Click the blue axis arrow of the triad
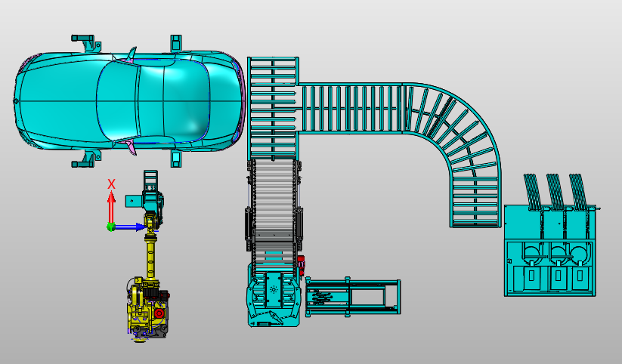The height and width of the screenshot is (364, 622). [x=132, y=227]
